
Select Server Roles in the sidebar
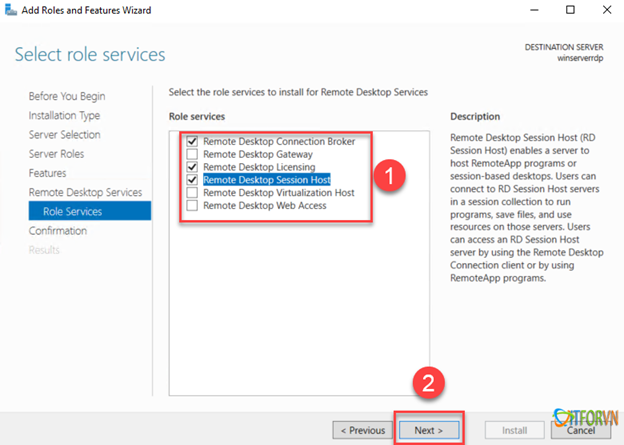point(56,154)
